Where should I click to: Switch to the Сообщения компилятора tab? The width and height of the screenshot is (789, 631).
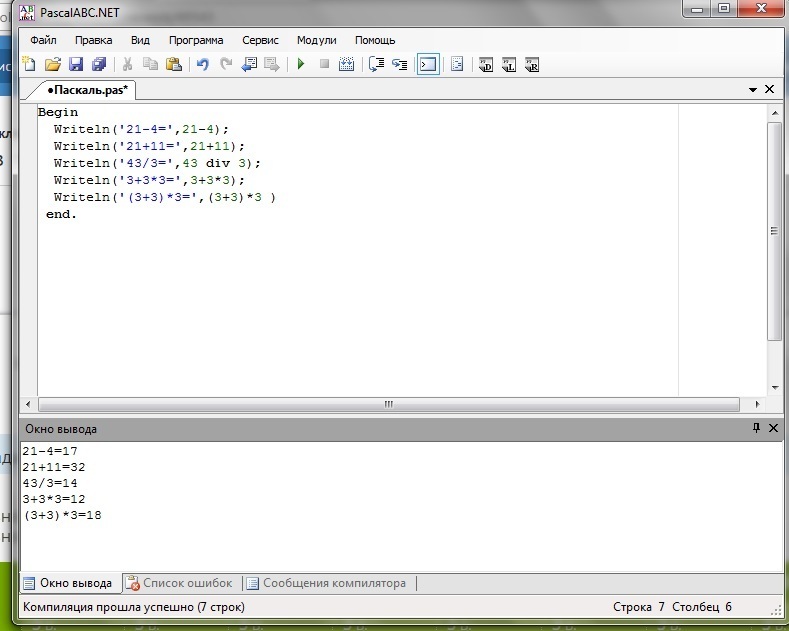point(327,583)
